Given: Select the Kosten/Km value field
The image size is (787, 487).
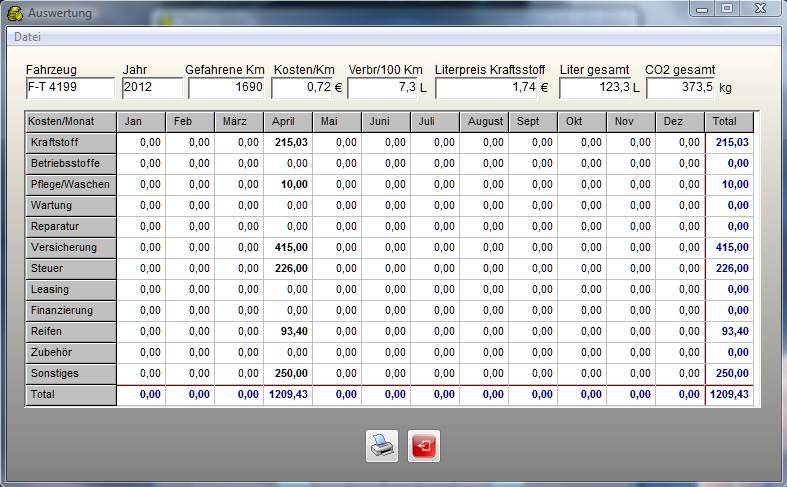Looking at the screenshot, I should (x=302, y=88).
